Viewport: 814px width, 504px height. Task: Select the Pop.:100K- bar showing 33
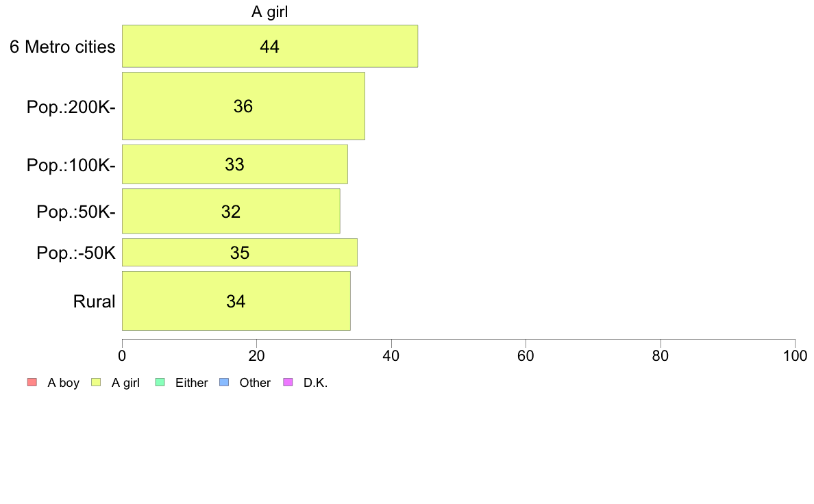click(235, 164)
